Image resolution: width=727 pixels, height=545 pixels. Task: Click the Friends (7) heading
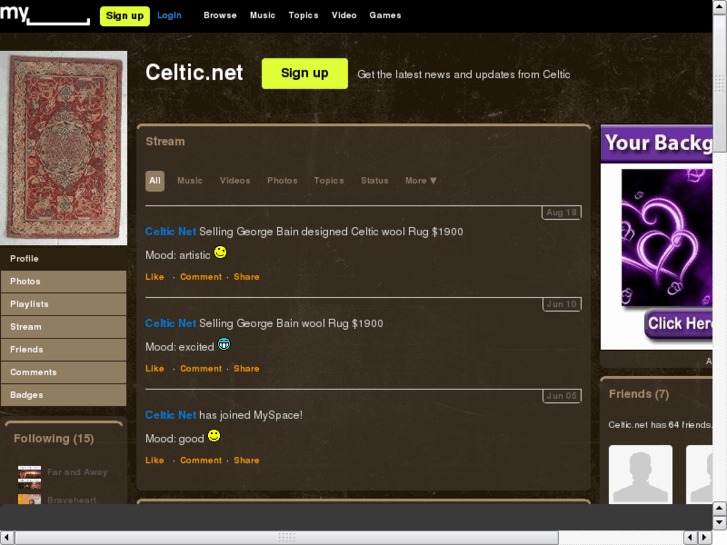click(639, 394)
